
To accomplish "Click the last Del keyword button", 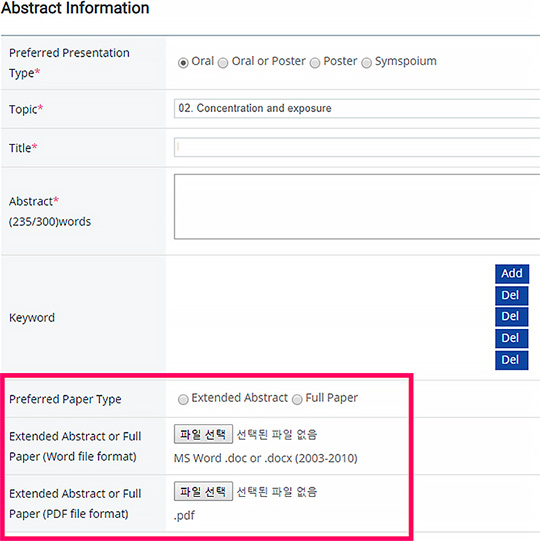I will point(512,360).
